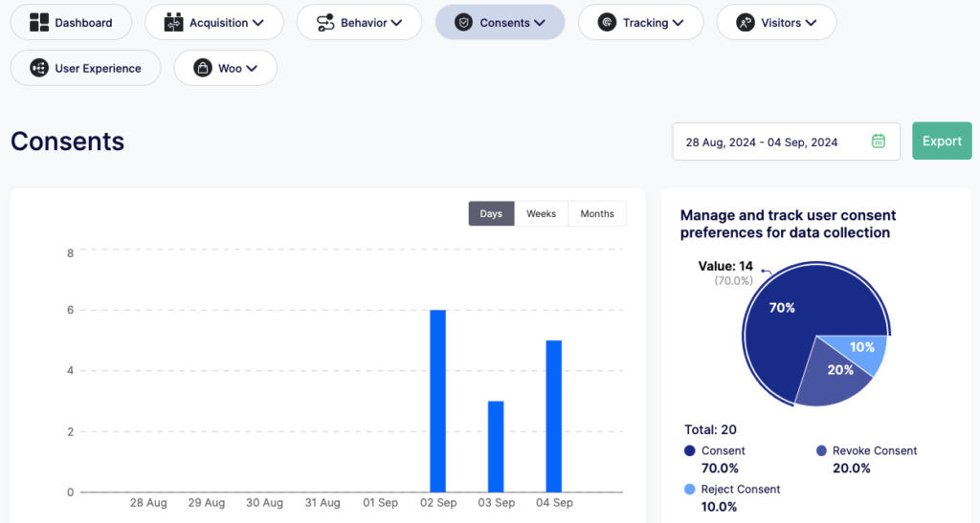Click the 'Total: 20' text
The width and height of the screenshot is (980, 523).
coord(711,429)
